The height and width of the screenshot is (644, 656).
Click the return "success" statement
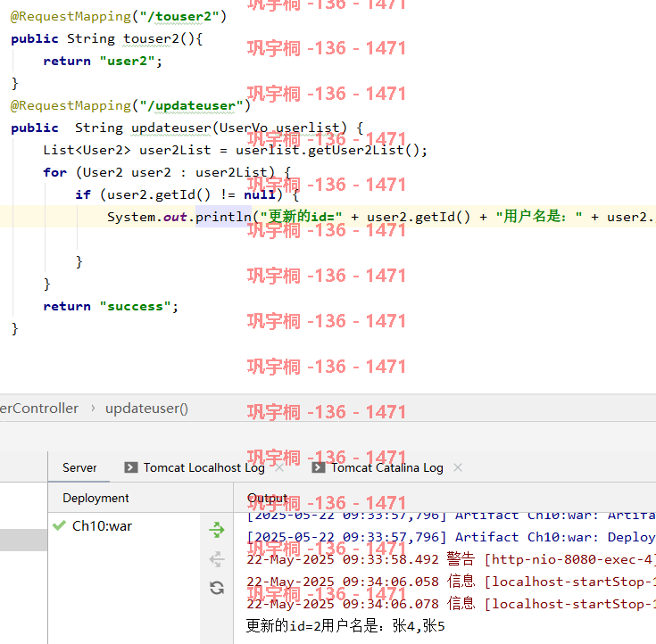111,306
